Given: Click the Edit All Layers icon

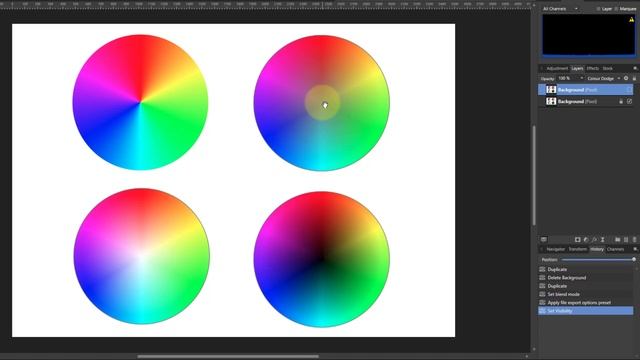Looking at the screenshot, I should tap(544, 240).
